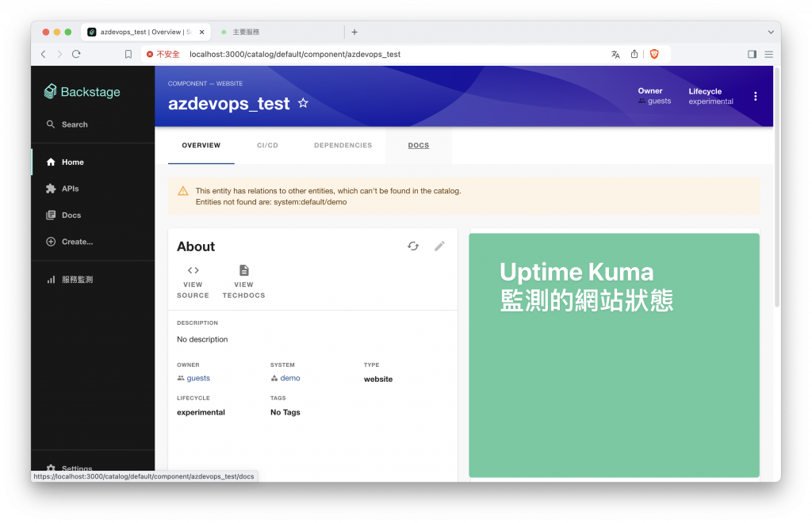Toggle the browser sidebar panel

click(x=752, y=55)
